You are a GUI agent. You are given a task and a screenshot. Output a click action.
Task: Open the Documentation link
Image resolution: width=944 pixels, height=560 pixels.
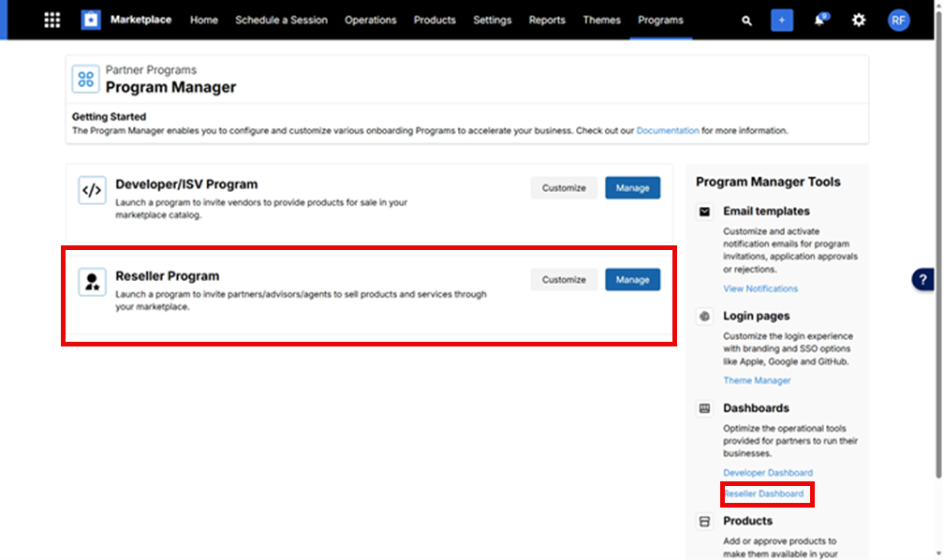(668, 131)
